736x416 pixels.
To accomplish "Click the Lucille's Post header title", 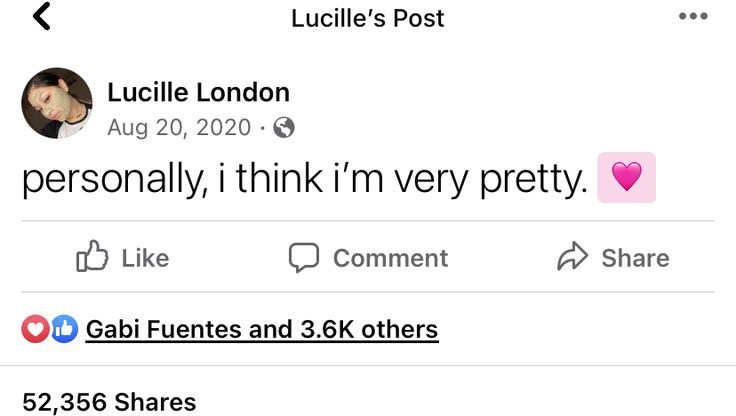I will click(367, 18).
